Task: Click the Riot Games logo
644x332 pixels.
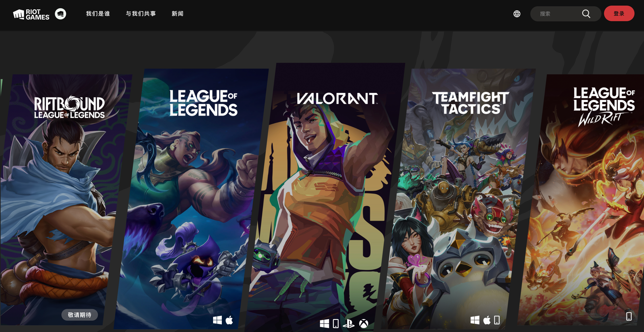Action: pos(31,14)
